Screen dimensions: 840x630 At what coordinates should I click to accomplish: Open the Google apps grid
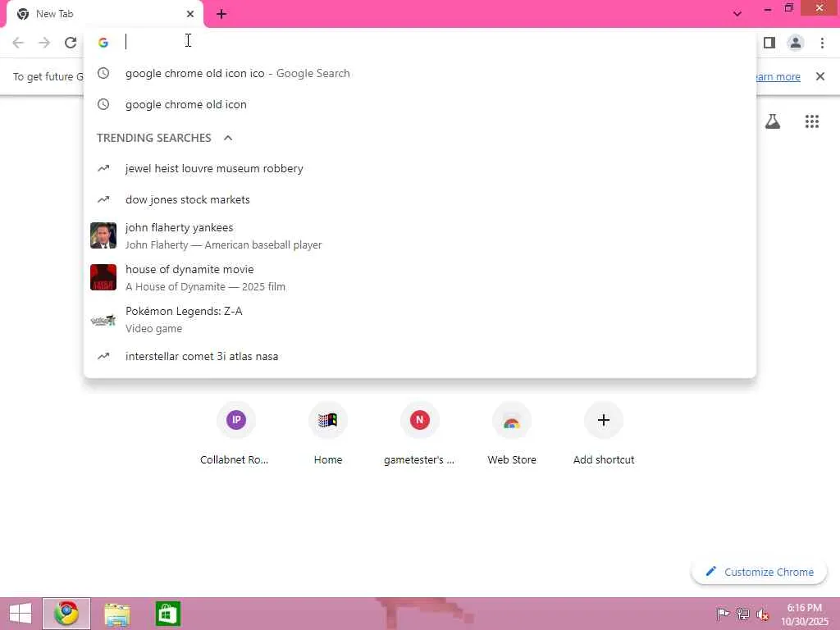[x=812, y=121]
